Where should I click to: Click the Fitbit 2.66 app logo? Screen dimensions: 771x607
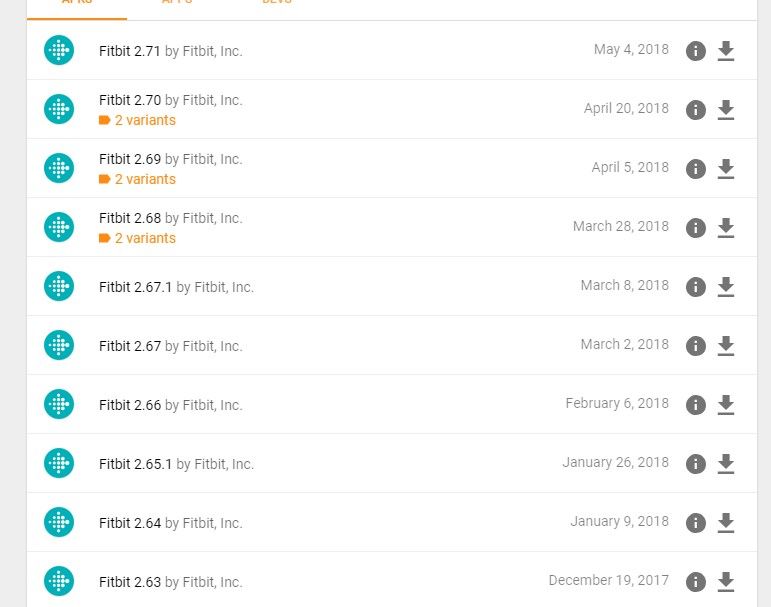(59, 404)
